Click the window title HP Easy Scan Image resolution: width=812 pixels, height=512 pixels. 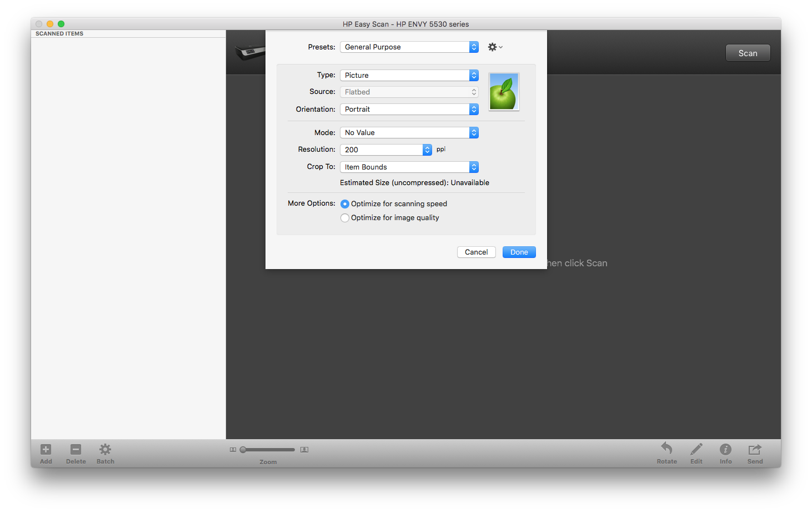click(x=405, y=24)
